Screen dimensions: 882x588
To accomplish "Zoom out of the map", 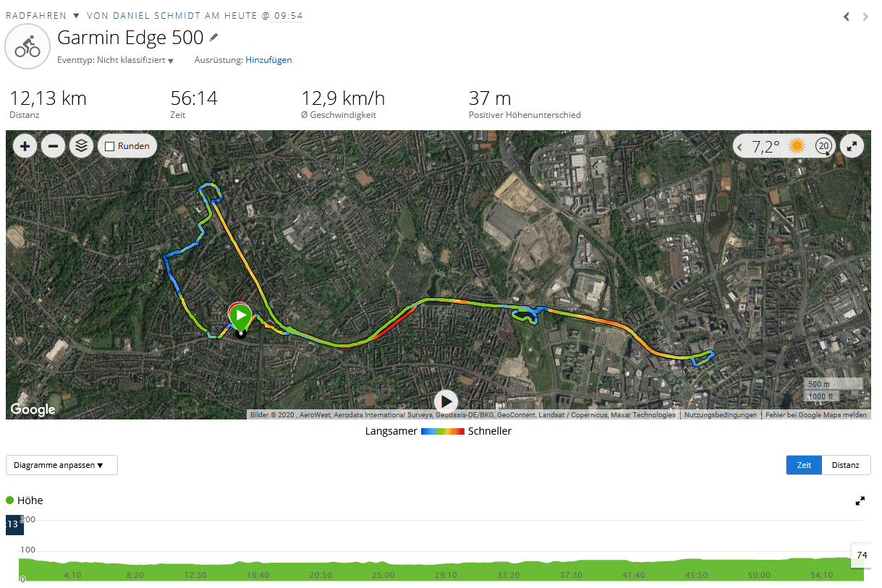I will [x=53, y=146].
